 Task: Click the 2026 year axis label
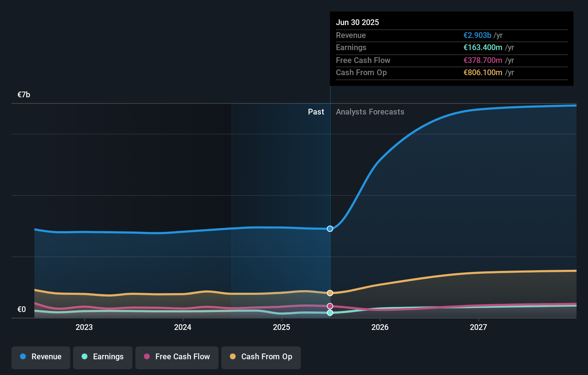[380, 327]
